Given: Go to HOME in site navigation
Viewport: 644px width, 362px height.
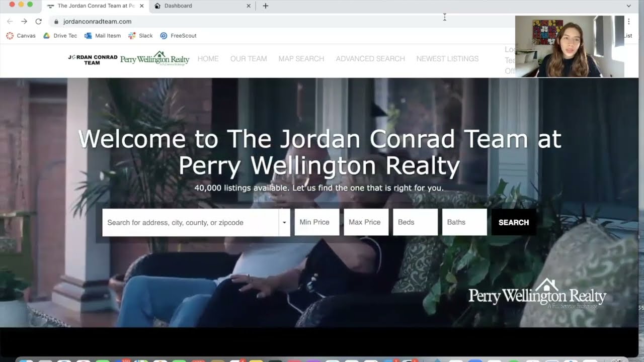Looking at the screenshot, I should point(208,59).
